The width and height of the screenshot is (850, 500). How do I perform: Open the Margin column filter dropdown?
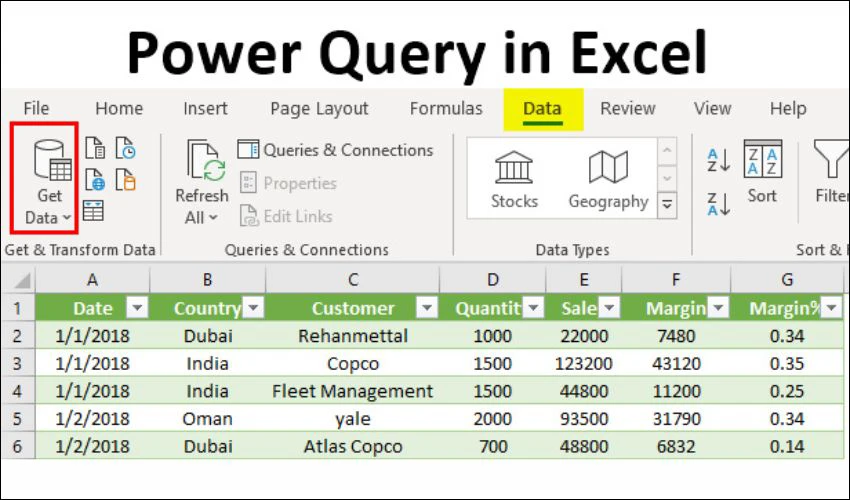(718, 308)
